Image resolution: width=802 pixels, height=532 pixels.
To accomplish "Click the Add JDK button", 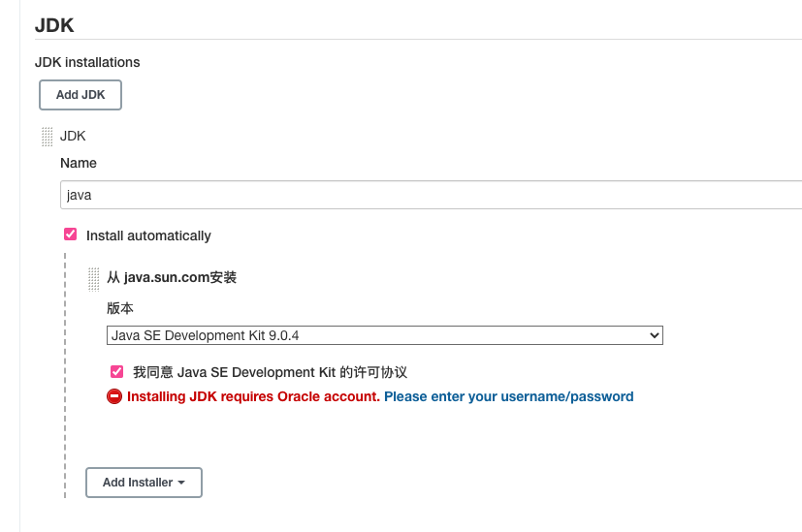I will tap(80, 95).
